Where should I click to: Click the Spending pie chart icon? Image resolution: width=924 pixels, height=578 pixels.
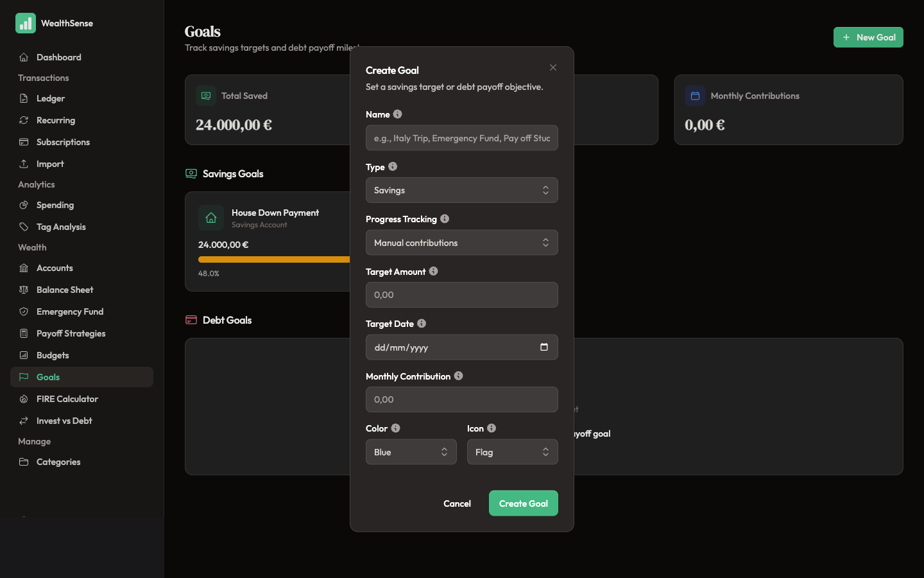point(24,205)
